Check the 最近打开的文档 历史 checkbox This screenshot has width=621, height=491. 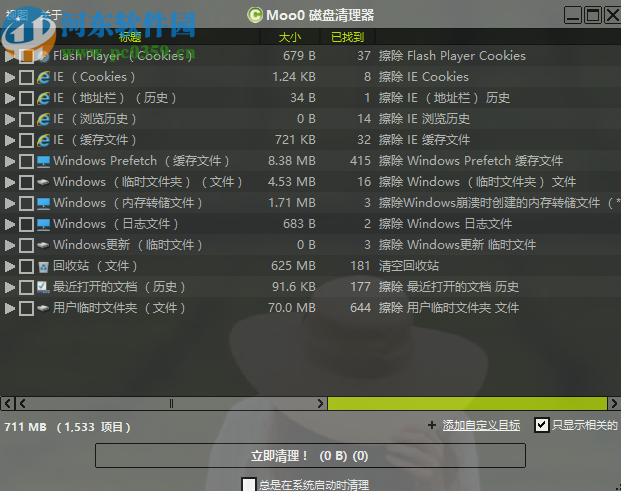26,287
